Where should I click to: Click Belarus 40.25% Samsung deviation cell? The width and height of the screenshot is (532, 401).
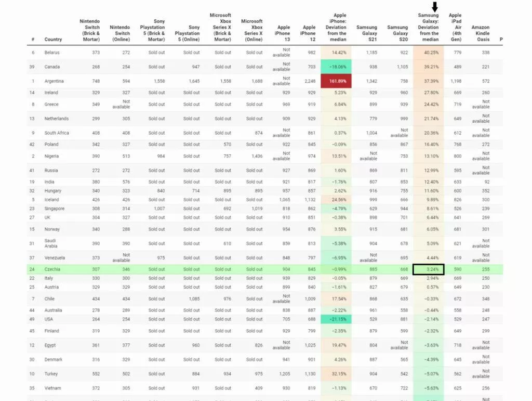[428, 53]
